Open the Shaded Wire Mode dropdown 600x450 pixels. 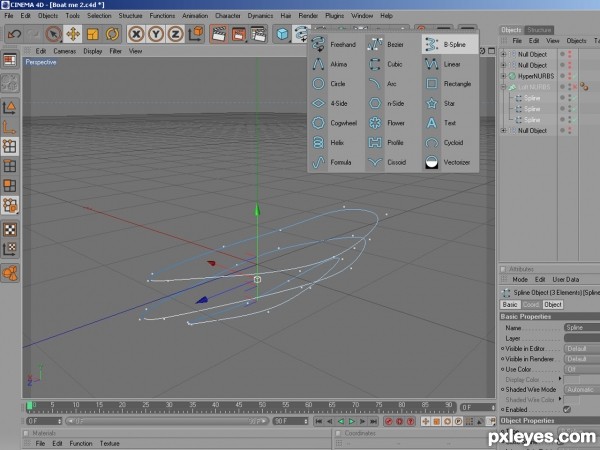[x=582, y=390]
